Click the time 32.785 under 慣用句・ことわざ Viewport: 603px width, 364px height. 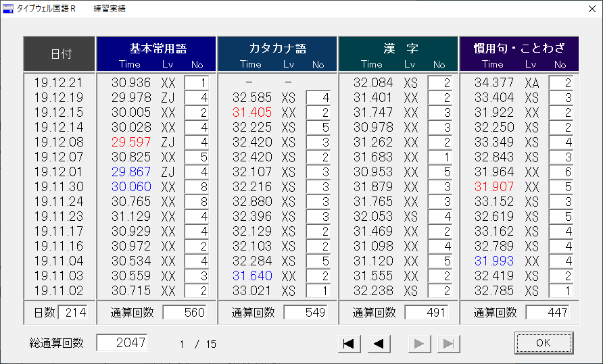coord(494,290)
